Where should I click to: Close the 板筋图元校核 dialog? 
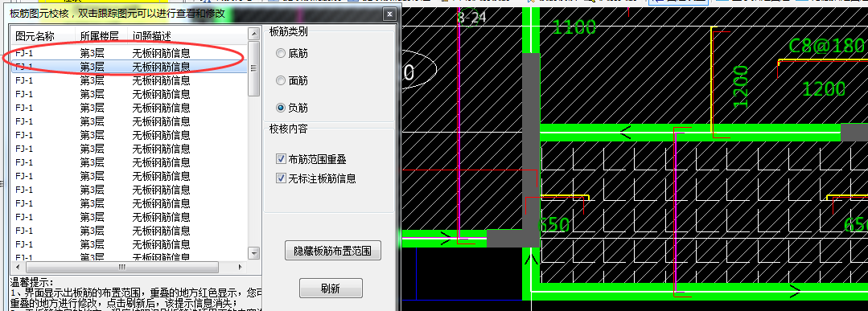point(389,14)
